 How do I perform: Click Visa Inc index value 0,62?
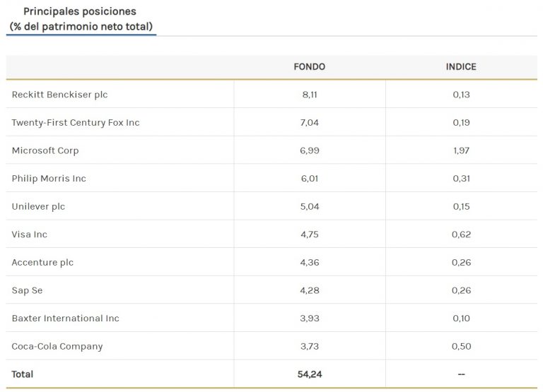point(461,234)
